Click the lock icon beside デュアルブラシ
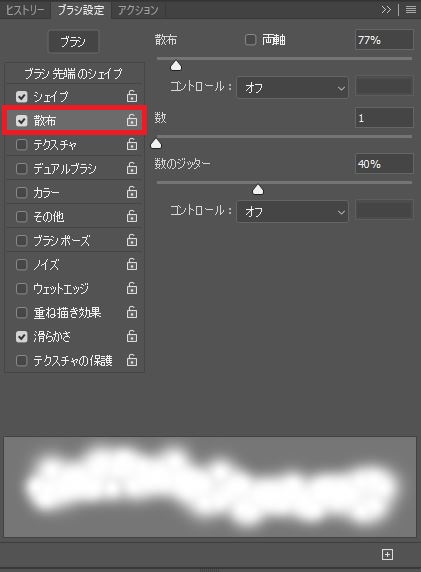The height and width of the screenshot is (572, 421). tap(132, 168)
